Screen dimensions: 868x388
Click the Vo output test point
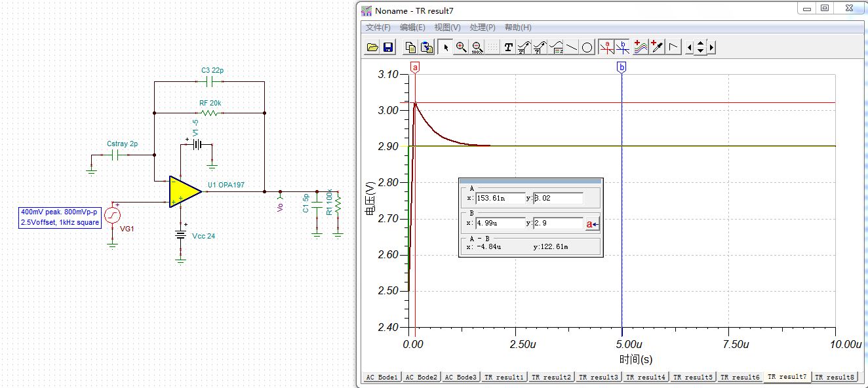(x=280, y=195)
